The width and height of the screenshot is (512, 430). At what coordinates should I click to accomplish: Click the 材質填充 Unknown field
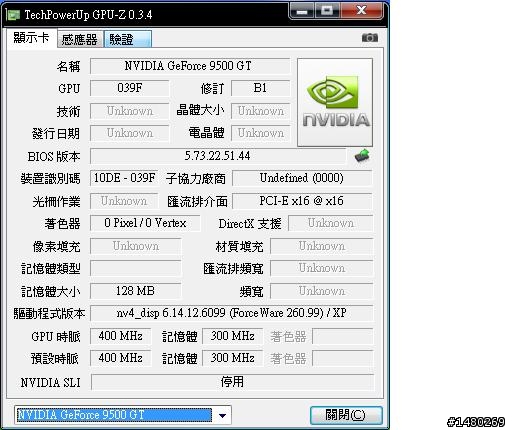(x=321, y=246)
